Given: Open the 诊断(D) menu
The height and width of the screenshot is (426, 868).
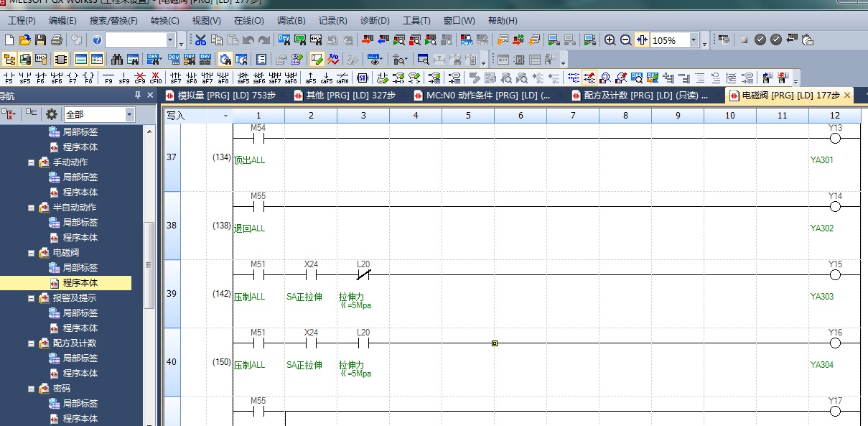Looking at the screenshot, I should coord(374,21).
